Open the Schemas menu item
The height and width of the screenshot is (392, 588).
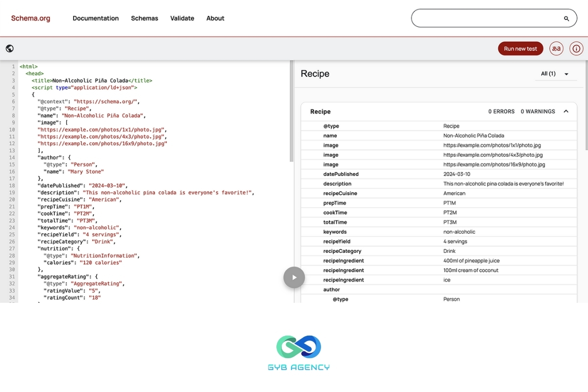pyautogui.click(x=145, y=18)
